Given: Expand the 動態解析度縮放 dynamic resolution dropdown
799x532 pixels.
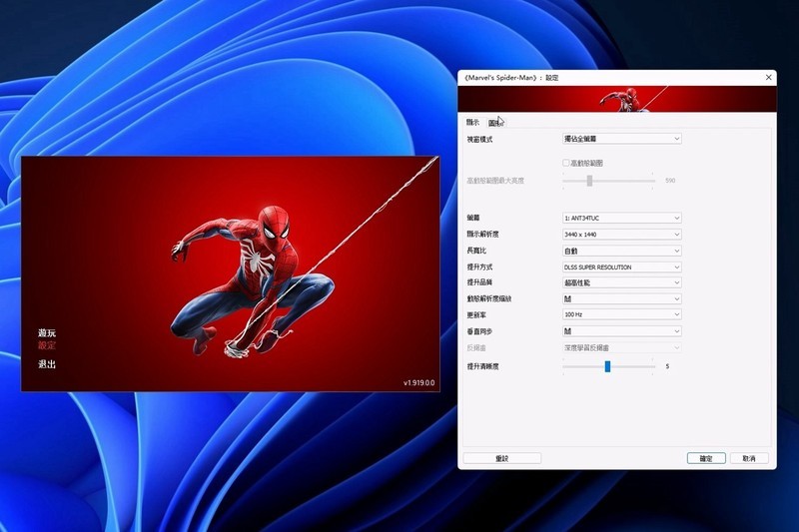Looking at the screenshot, I should click(621, 298).
